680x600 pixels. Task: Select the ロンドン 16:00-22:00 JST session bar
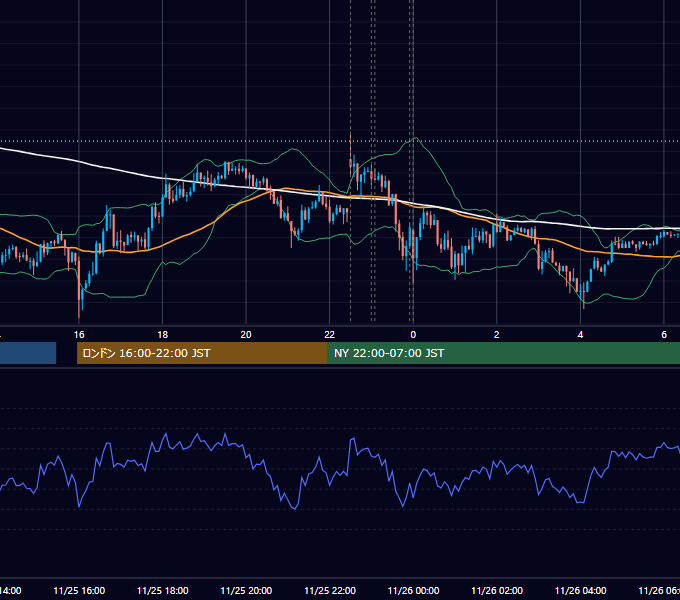(202, 353)
